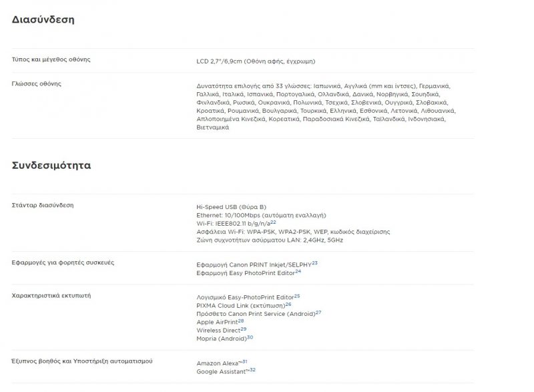Select the Γλώσσες οθόνης row label
Image resolution: width=534 pixels, height=392 pixels.
point(37,83)
